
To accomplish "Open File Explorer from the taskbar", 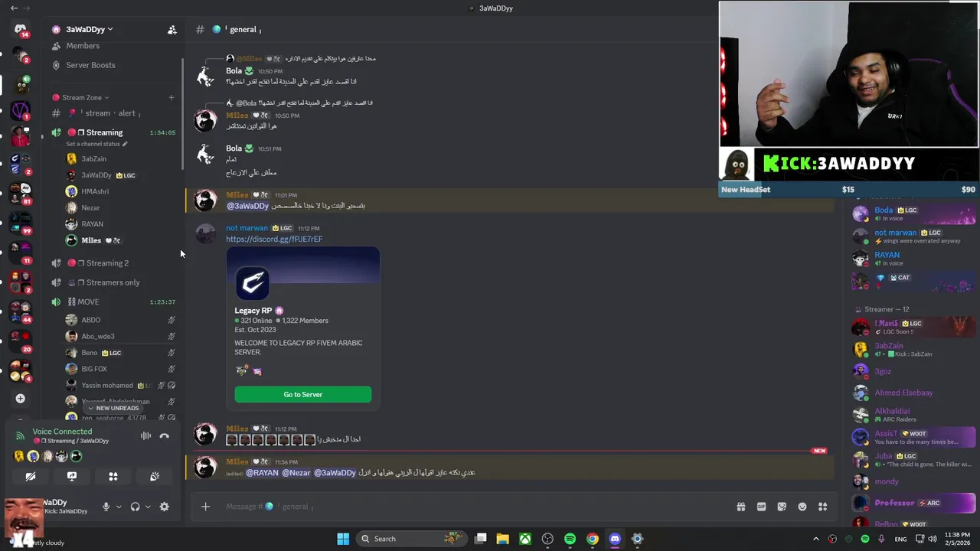I will pos(502,539).
